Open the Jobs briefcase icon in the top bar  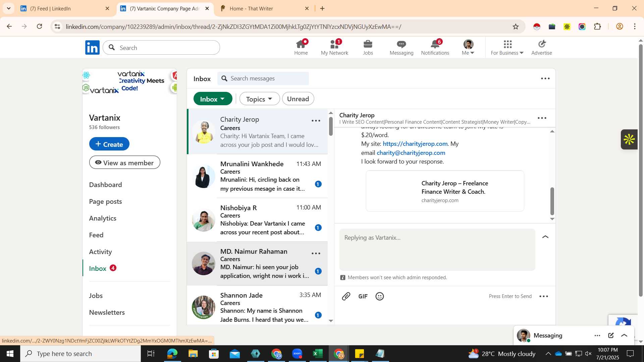(368, 47)
